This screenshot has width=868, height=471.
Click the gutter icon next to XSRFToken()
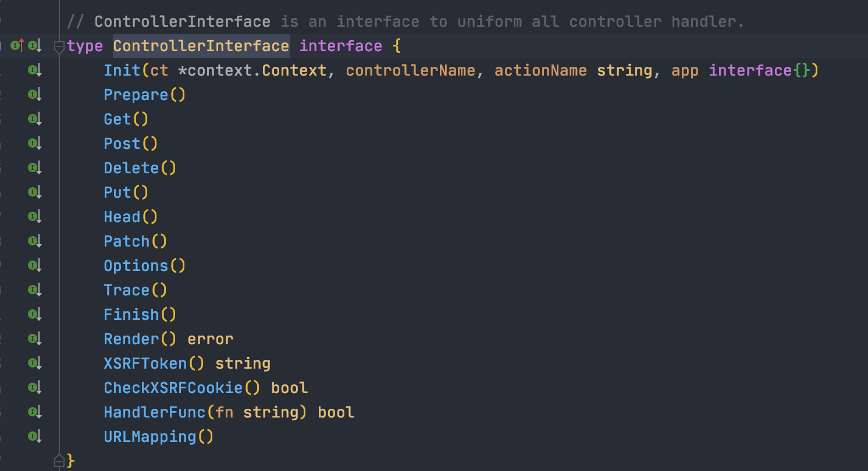click(x=34, y=363)
